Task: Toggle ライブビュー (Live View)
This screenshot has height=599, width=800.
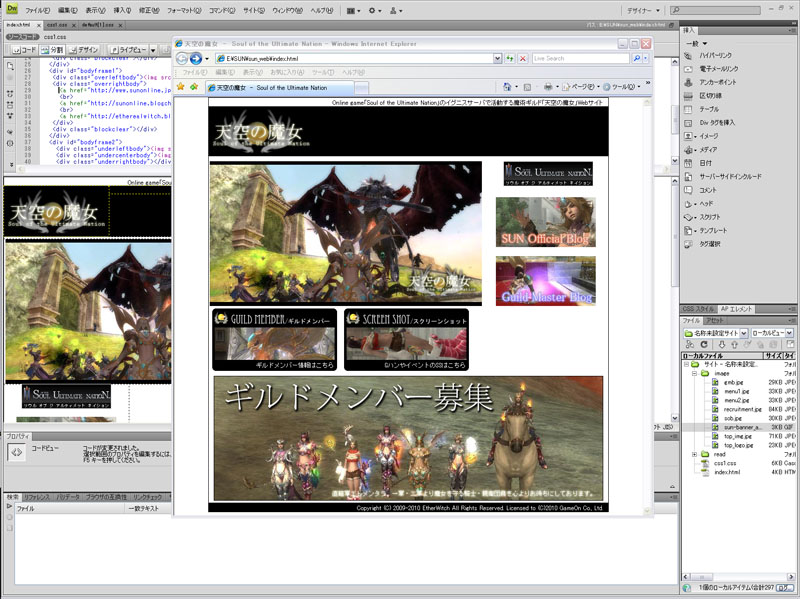Action: (x=128, y=50)
